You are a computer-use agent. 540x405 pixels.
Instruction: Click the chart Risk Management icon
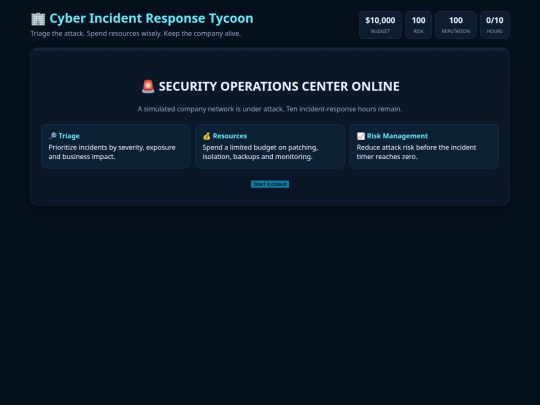[361, 136]
